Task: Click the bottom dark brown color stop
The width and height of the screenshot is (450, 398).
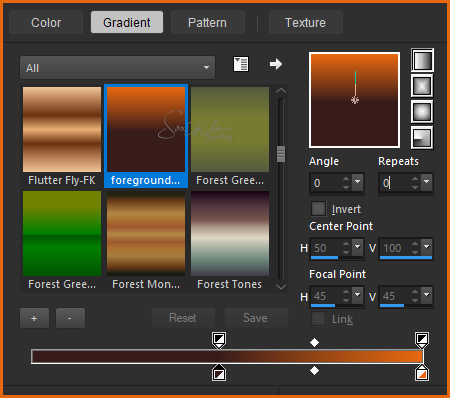Action: 219,373
